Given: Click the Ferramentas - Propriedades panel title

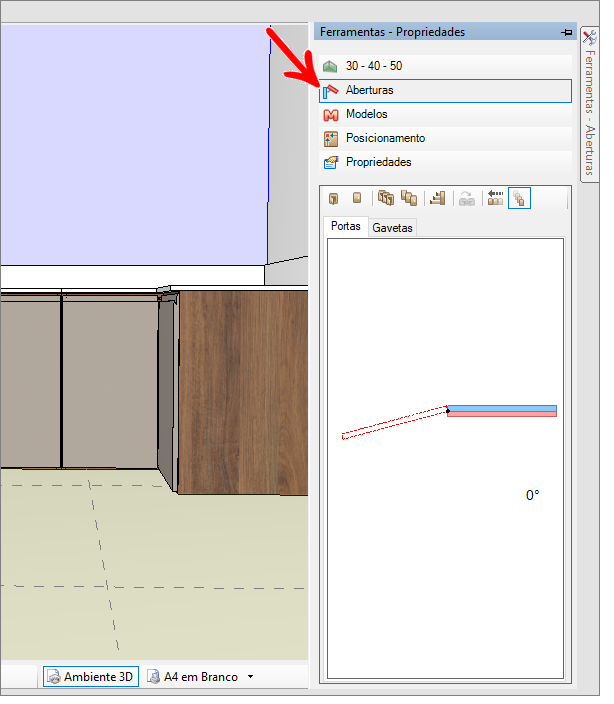Looking at the screenshot, I should point(392,32).
